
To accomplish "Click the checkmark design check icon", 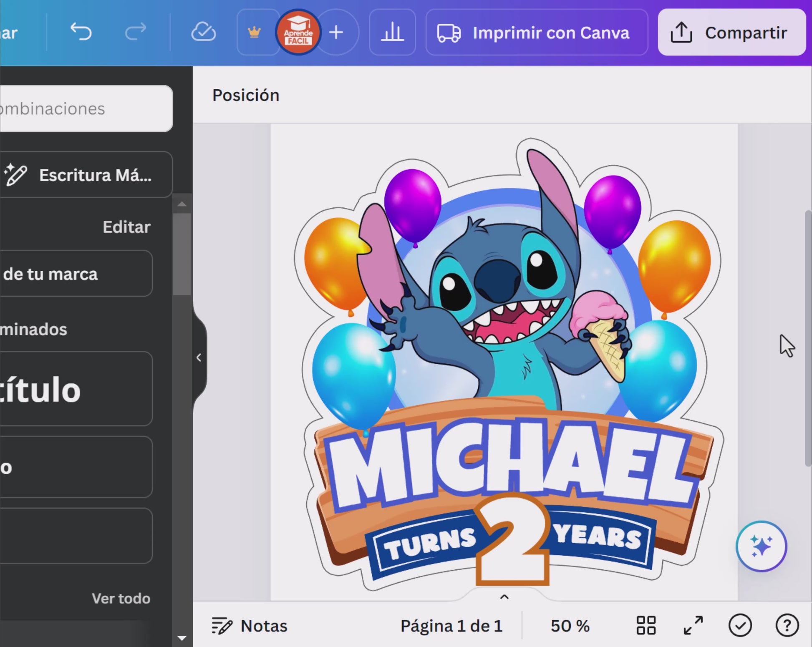I will pyautogui.click(x=740, y=625).
